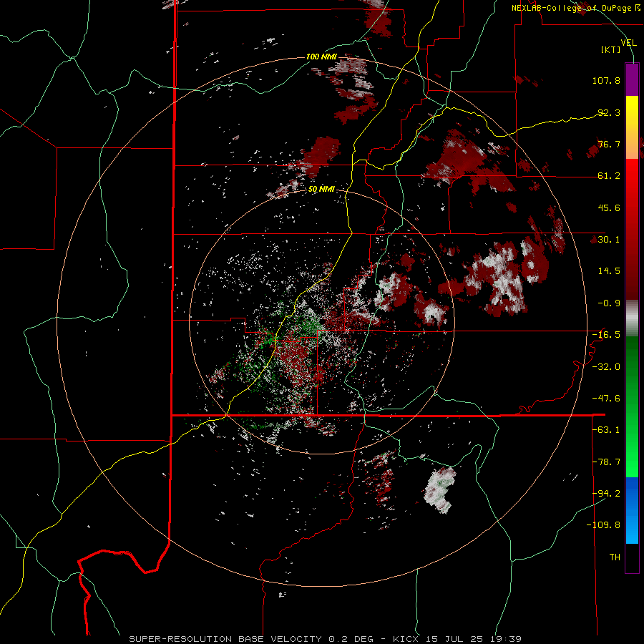Click the VEL legend title
The image size is (644, 644).
point(628,42)
